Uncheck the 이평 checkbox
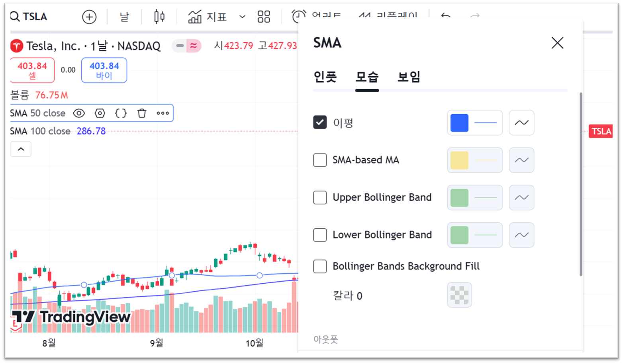Screen dimensions: 623x364 coord(320,123)
